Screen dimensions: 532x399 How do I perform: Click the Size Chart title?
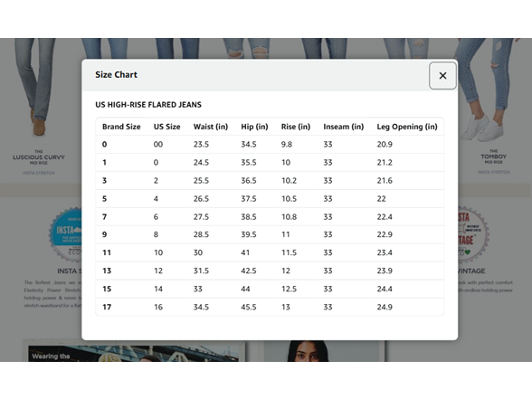(116, 74)
